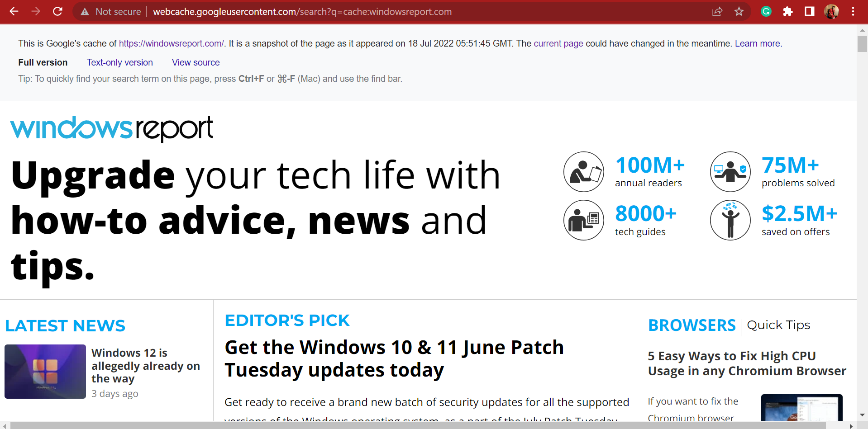Image resolution: width=868 pixels, height=429 pixels.
Task: Click the browser Forward arrow
Action: pos(36,11)
